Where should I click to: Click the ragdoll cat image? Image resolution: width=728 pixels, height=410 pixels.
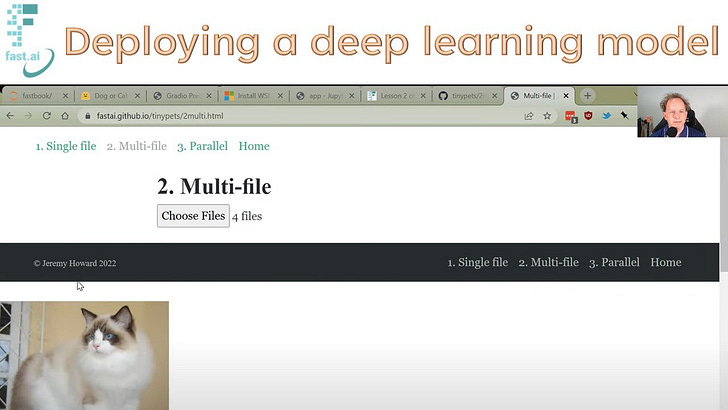coord(84,355)
